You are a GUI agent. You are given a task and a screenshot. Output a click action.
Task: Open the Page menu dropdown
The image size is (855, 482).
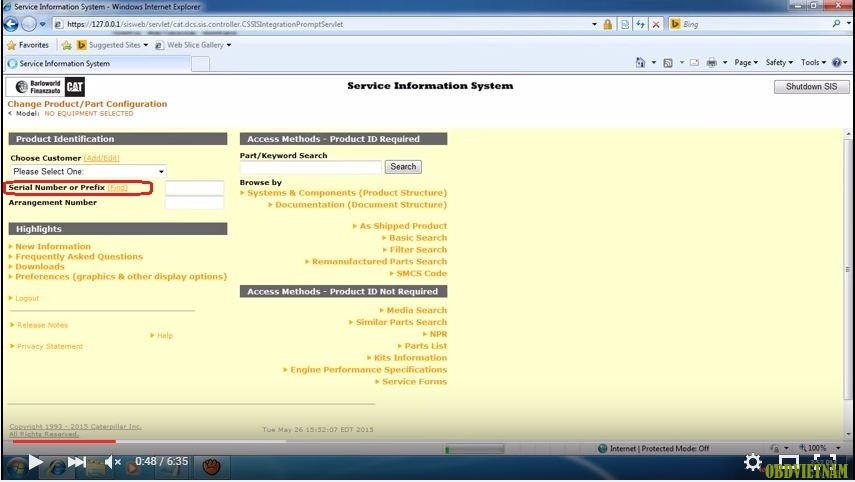coord(746,63)
